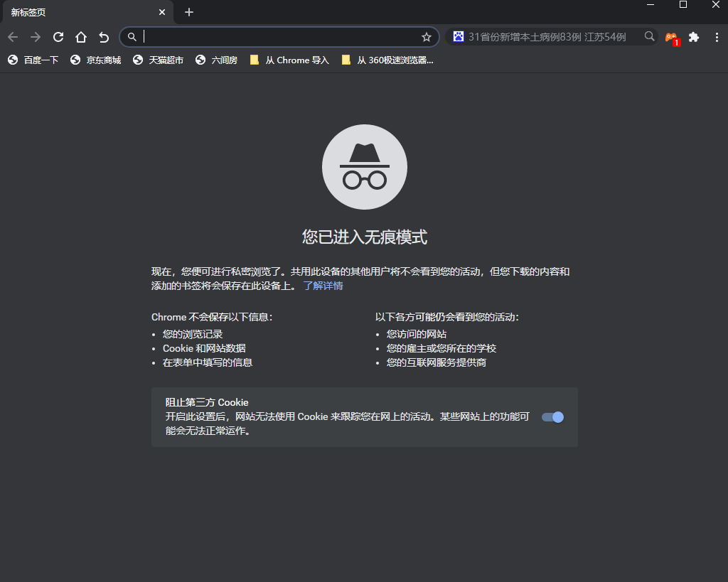The height and width of the screenshot is (582, 728).
Task: Open the browser home page
Action: (x=80, y=37)
